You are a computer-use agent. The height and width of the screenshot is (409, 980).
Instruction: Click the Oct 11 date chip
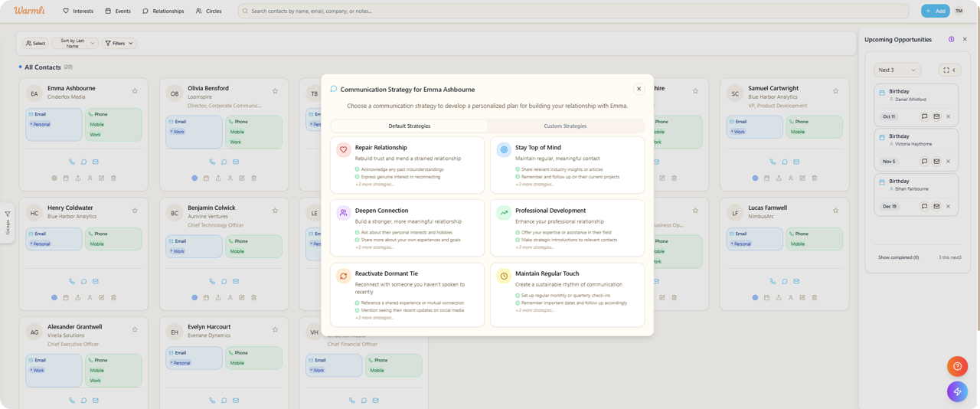tap(889, 117)
